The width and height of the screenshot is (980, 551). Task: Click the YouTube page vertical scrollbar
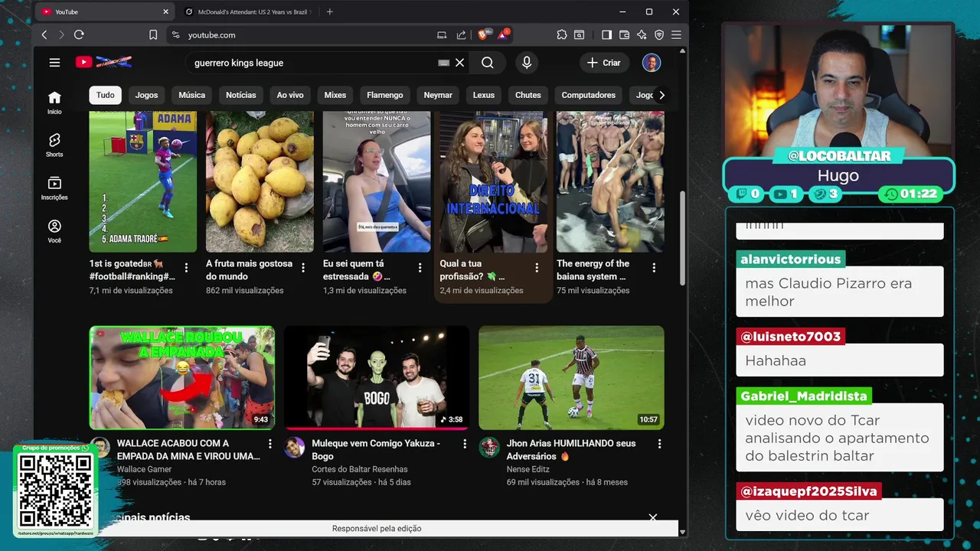682,237
